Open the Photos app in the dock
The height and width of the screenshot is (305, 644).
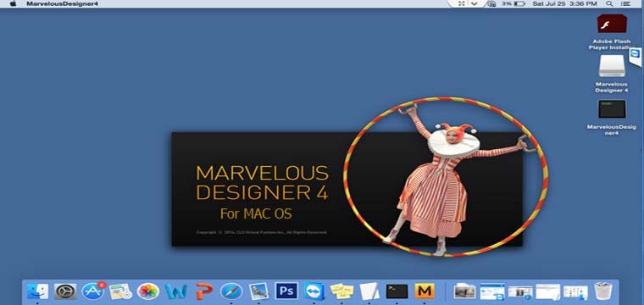(147, 291)
